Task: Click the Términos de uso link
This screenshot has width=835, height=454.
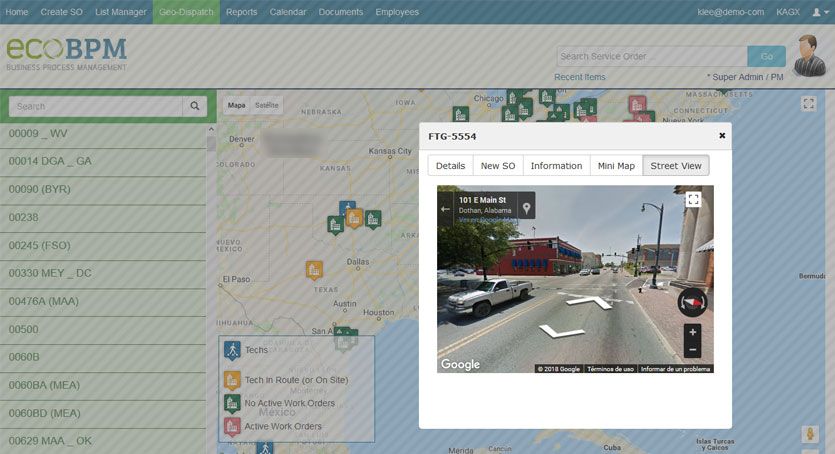Action: coord(610,369)
